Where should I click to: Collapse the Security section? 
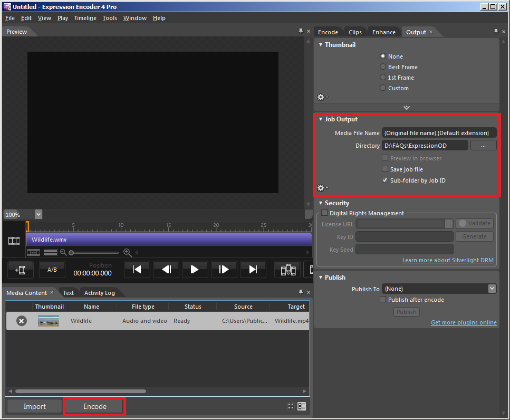click(x=321, y=203)
